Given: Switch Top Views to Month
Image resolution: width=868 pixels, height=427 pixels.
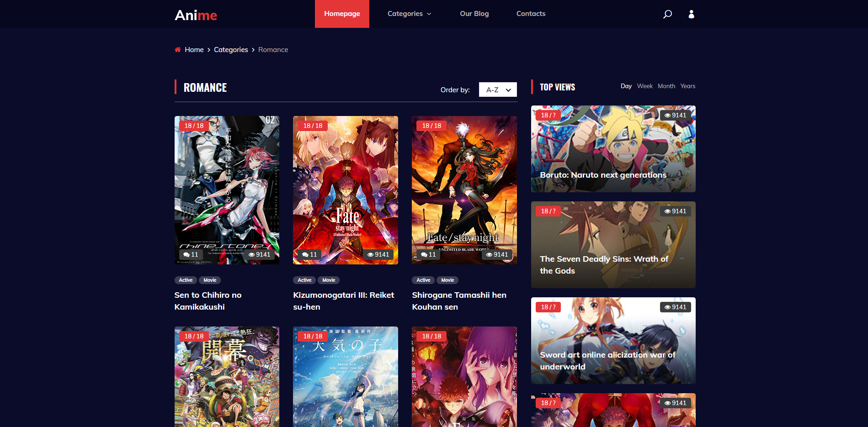Looking at the screenshot, I should click(x=666, y=86).
